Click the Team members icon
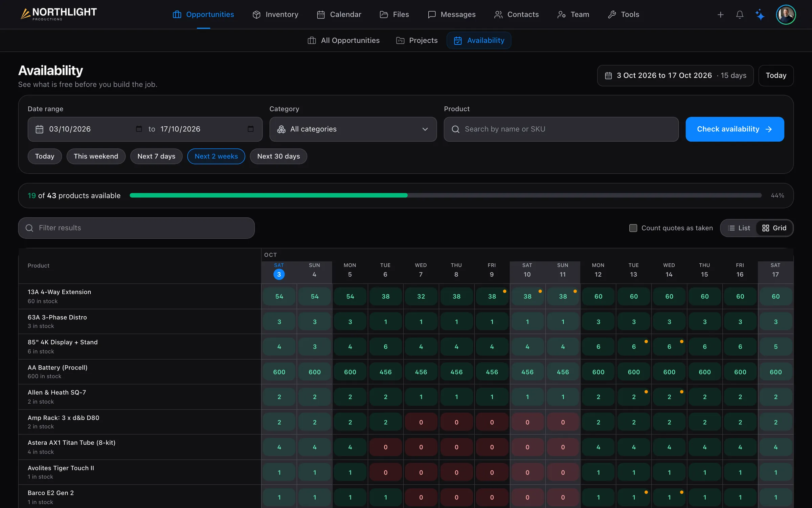 point(561,15)
